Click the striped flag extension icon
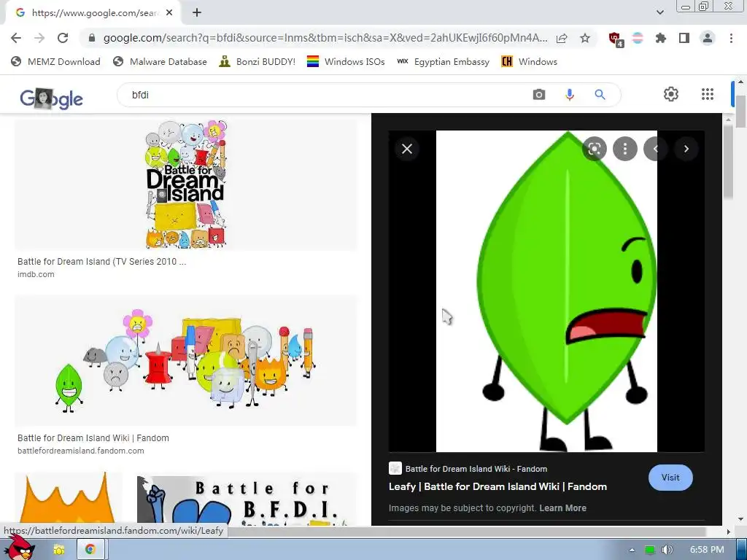The image size is (747, 560). (638, 38)
